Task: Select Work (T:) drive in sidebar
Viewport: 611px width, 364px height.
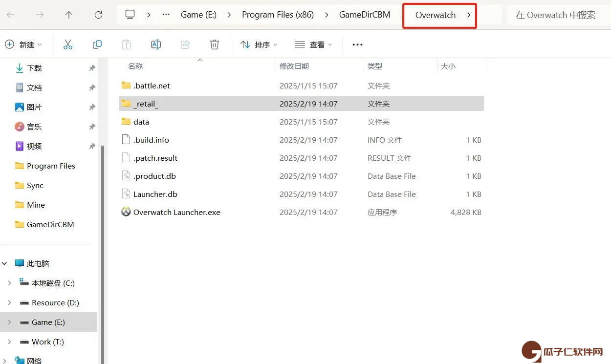Action: point(49,342)
